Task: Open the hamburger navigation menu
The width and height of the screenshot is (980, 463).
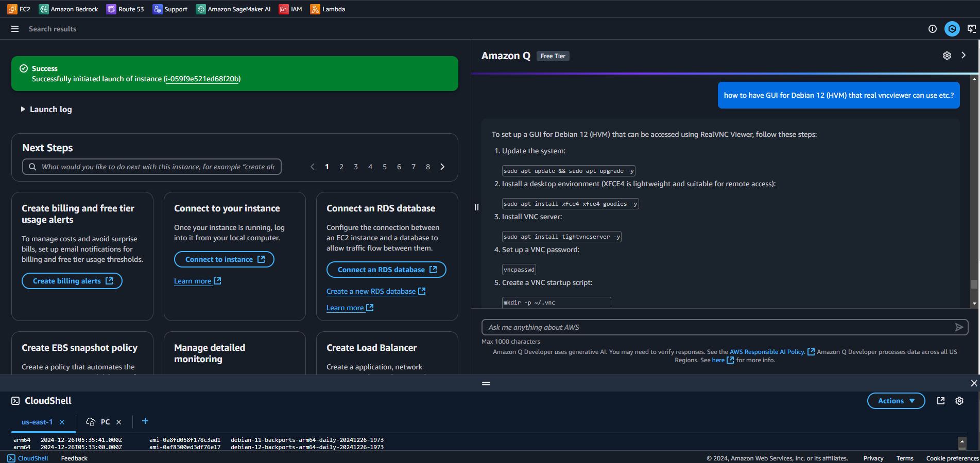Action: click(15, 29)
